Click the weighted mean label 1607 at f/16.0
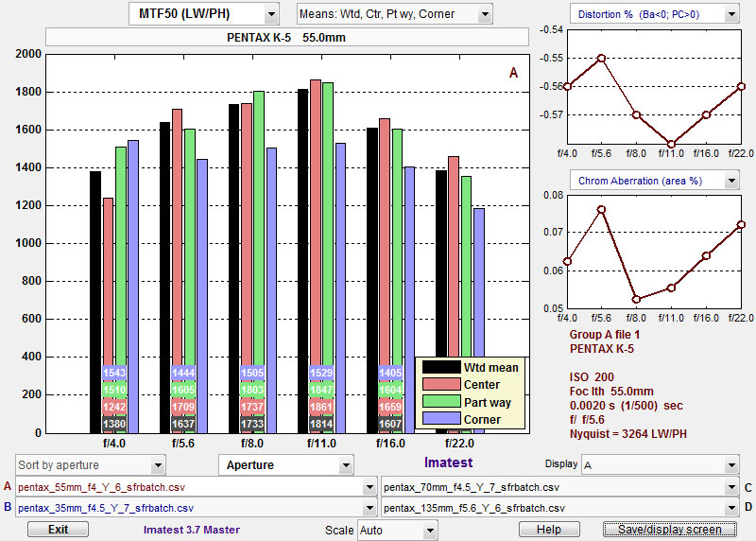Image resolution: width=756 pixels, height=541 pixels. point(390,424)
